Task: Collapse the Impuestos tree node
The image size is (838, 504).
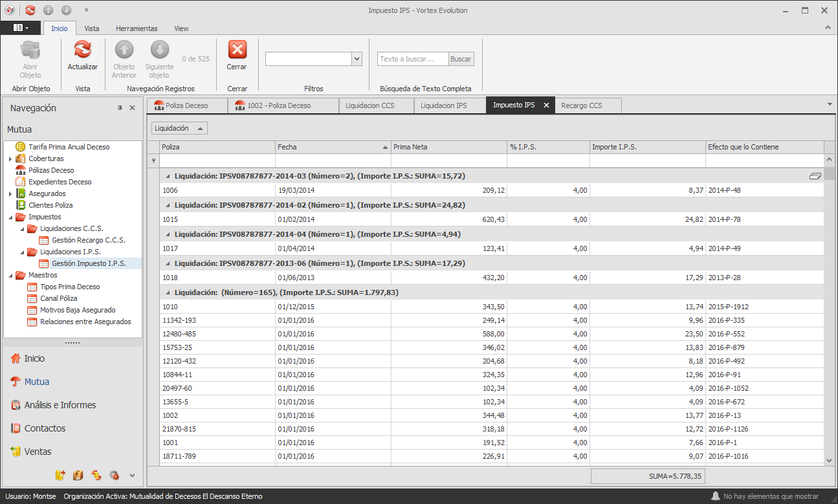Action: click(x=10, y=217)
